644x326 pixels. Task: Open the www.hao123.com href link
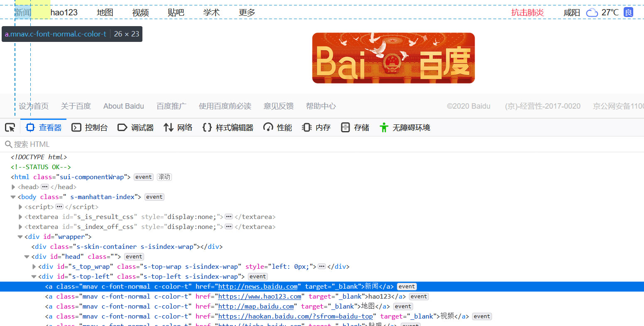coord(260,297)
